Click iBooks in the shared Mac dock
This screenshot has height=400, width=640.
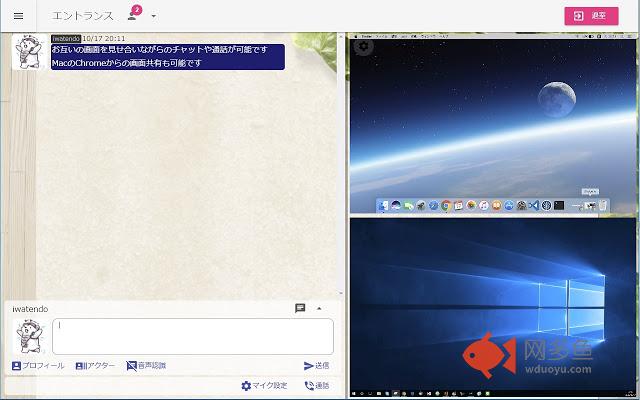pos(496,205)
